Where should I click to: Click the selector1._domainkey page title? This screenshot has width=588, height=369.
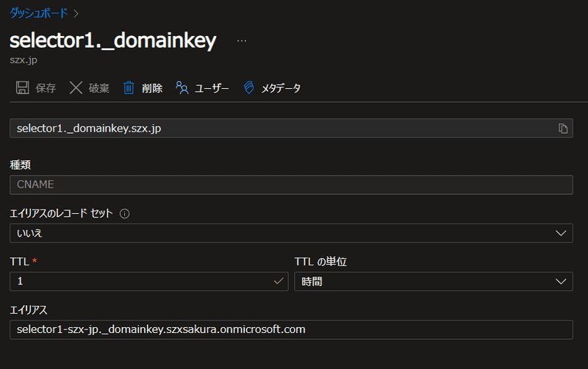pos(112,41)
